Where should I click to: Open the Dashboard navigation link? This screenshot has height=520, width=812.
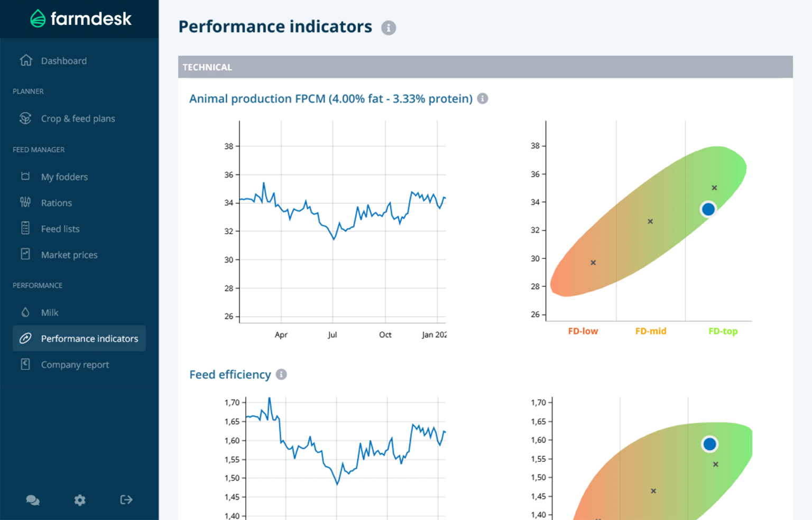63,60
